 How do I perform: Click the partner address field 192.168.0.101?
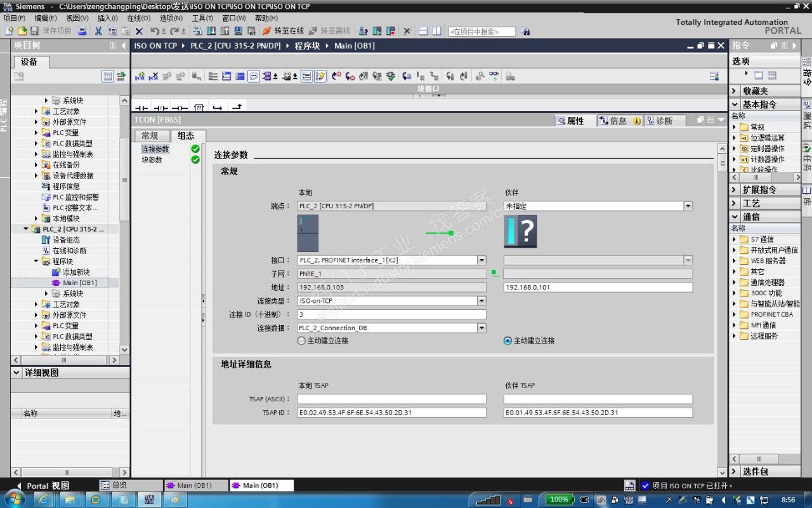tap(598, 288)
